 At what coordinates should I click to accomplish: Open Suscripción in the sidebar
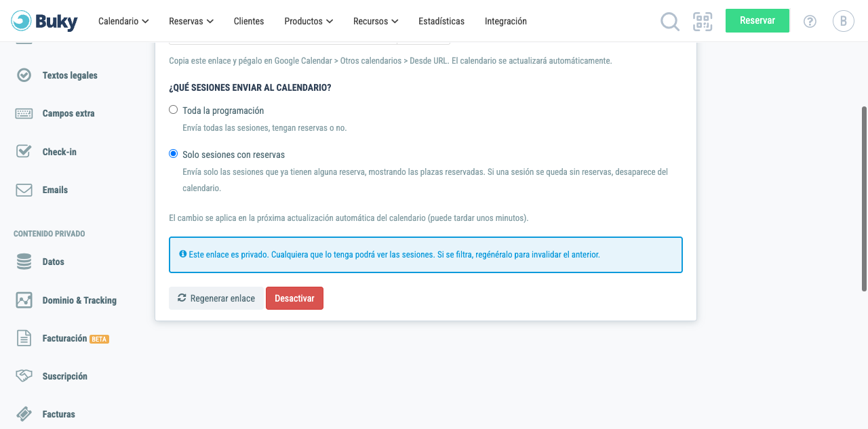point(65,376)
